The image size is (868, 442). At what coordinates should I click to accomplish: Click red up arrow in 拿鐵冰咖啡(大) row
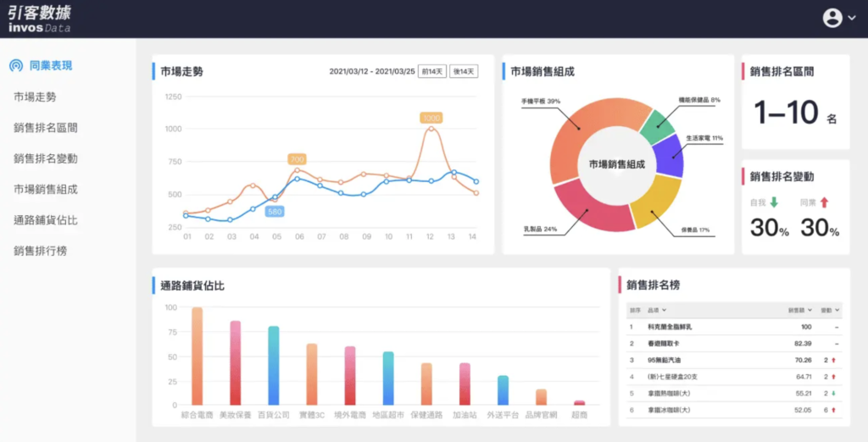click(x=834, y=410)
